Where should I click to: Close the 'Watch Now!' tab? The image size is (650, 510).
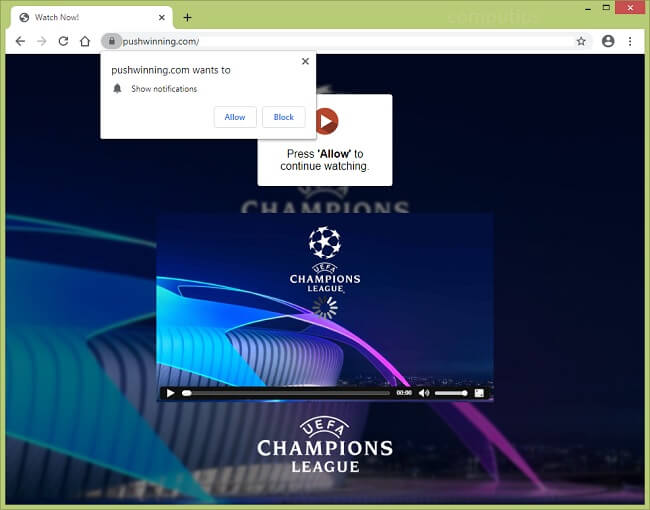[161, 17]
